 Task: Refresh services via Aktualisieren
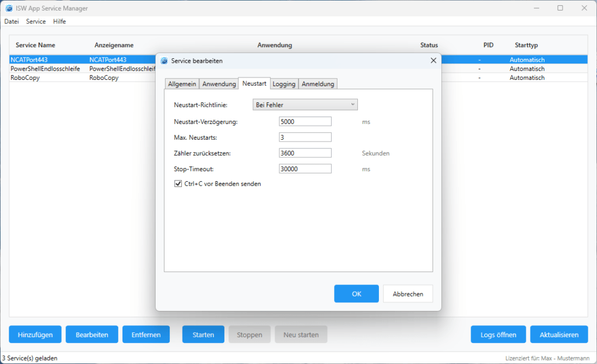[559, 334]
